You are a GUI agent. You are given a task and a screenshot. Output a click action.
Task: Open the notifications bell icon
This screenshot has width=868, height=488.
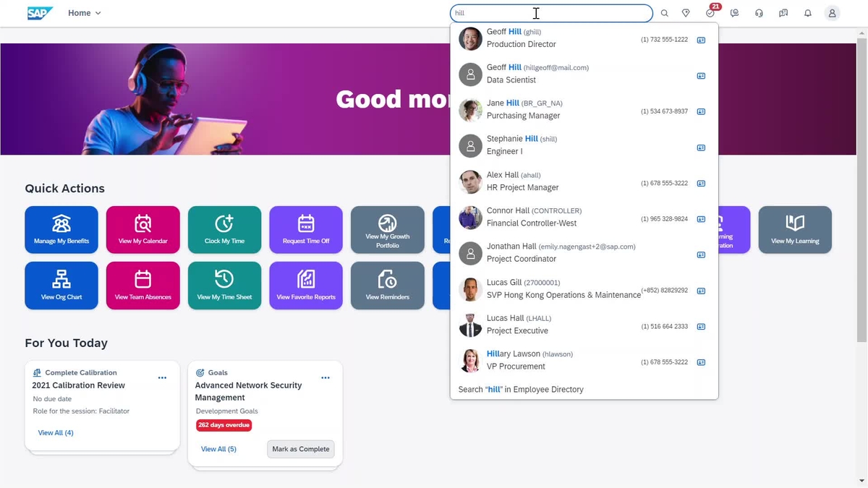click(x=808, y=13)
